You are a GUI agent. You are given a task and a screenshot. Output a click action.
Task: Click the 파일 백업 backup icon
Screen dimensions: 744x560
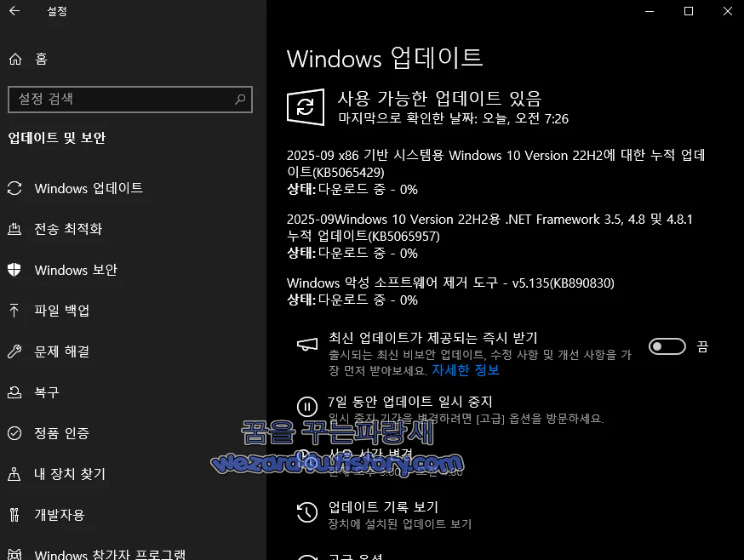[x=17, y=311]
